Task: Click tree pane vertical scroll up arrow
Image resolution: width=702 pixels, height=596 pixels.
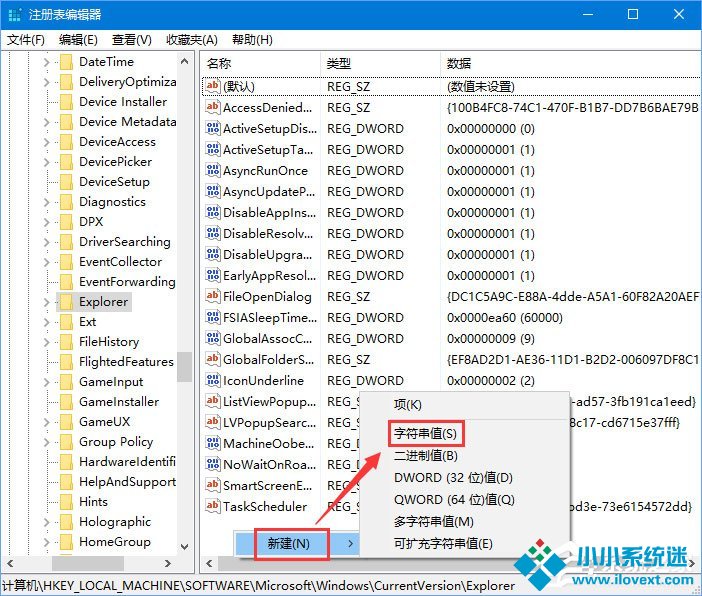Action: (x=184, y=61)
